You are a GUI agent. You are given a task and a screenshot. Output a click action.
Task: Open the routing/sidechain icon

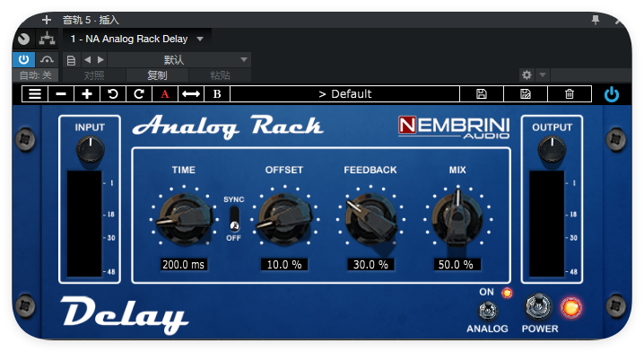(x=48, y=39)
